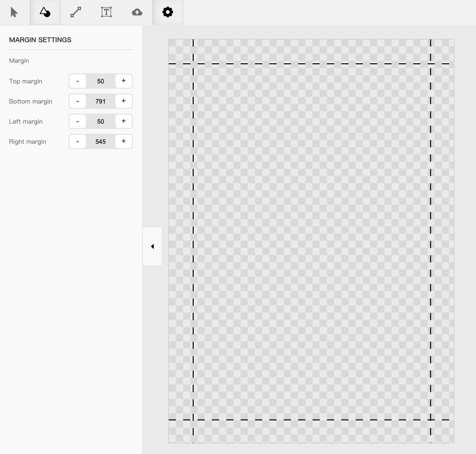Click the right margin field showing 545
This screenshot has width=476, height=454.
pos(100,141)
